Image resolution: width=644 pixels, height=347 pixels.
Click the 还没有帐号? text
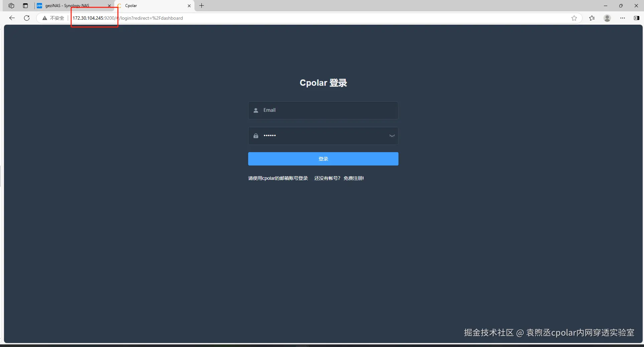point(327,178)
